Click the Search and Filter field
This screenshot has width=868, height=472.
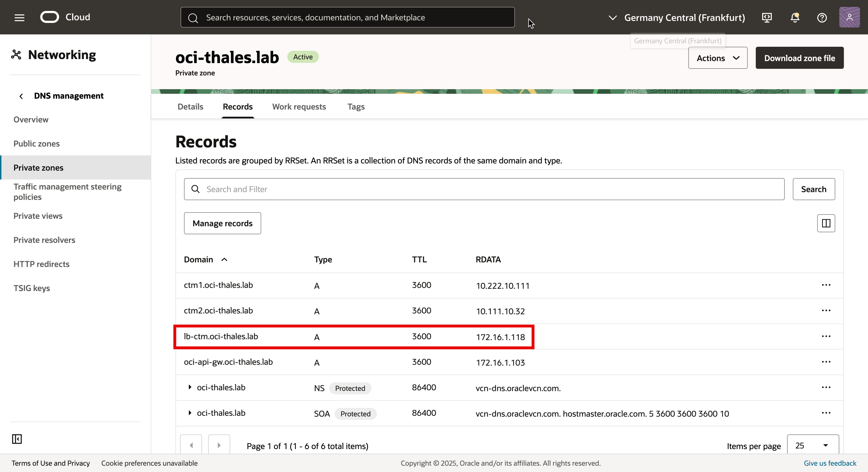(x=484, y=189)
